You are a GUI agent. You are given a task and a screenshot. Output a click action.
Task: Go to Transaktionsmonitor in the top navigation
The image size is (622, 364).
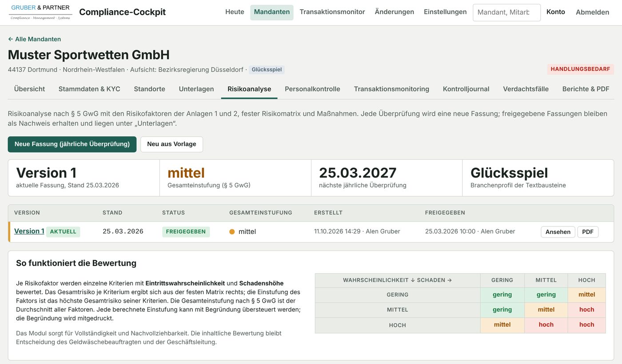(332, 12)
